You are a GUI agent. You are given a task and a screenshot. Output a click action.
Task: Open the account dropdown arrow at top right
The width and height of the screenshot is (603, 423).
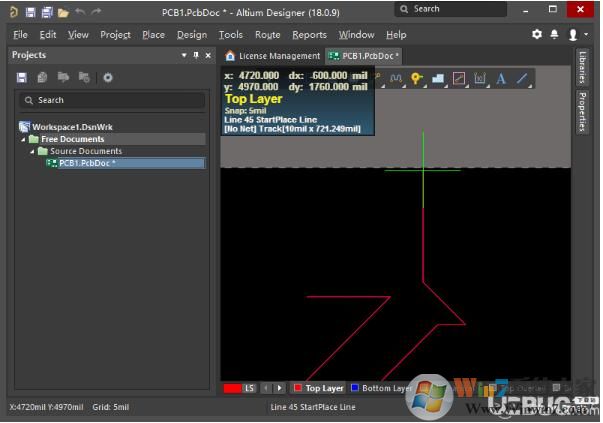pos(586,34)
